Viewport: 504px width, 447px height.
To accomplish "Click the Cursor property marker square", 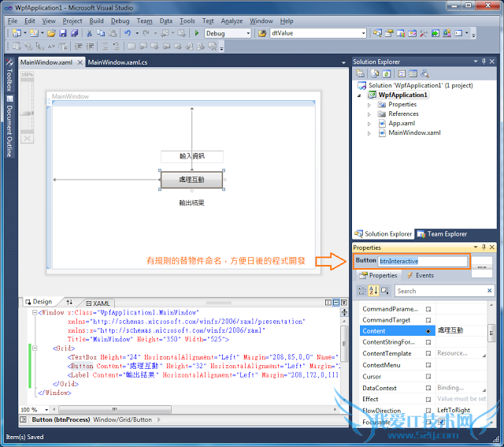I will click(428, 377).
